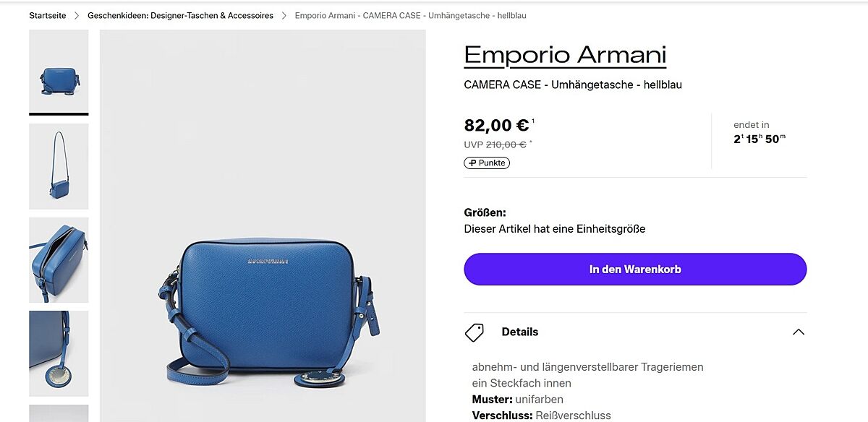Go to the Startseite breadcrumb
Viewport: 868px width, 422px height.
(x=48, y=15)
